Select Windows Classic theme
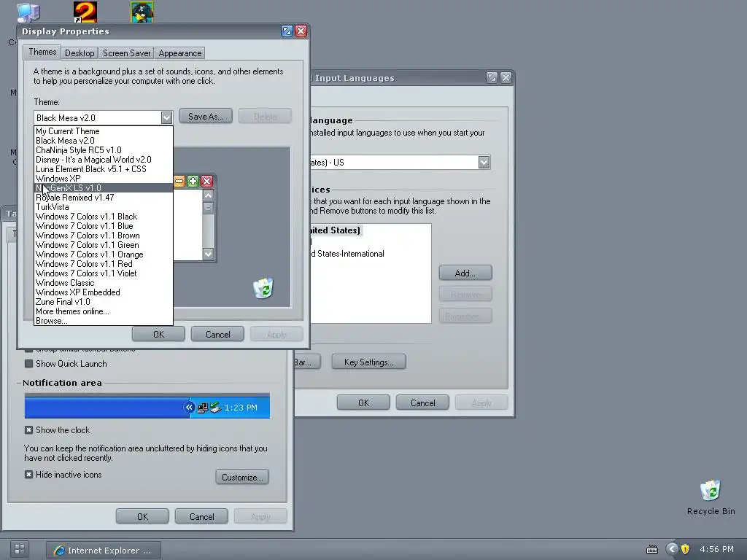 pyautogui.click(x=104, y=283)
